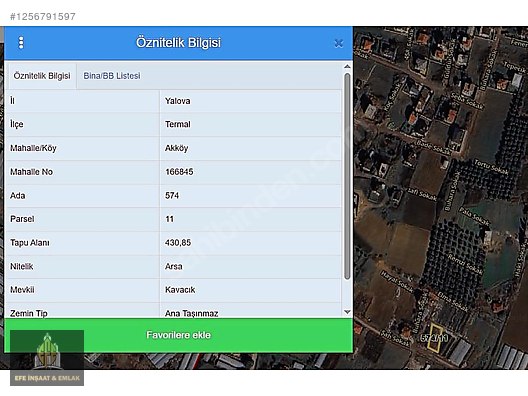Click the Yalova value cell
Viewport: 528px width, 396px height.
tap(251, 101)
